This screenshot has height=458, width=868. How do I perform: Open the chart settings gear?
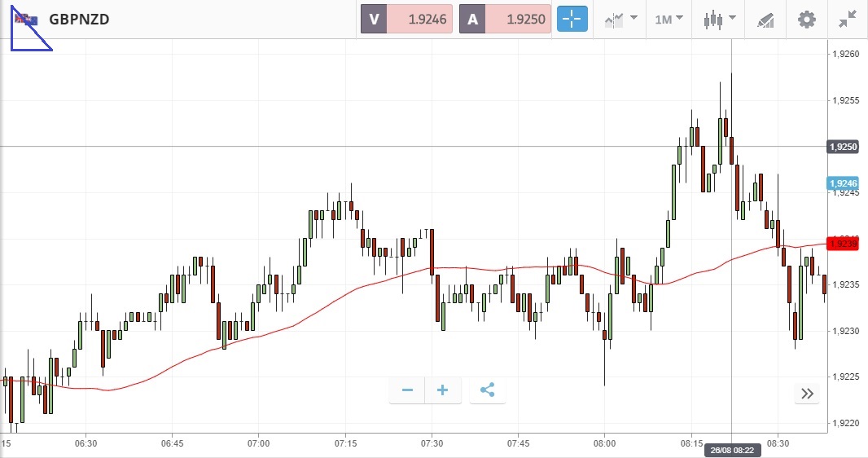click(x=806, y=19)
